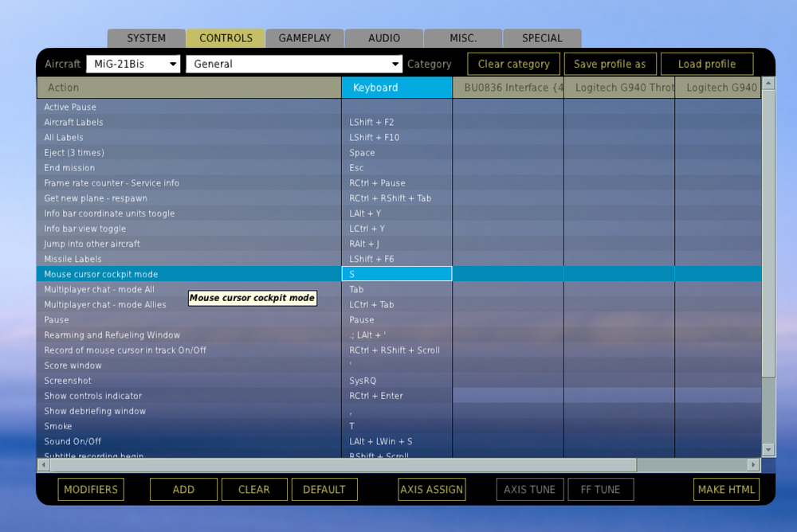This screenshot has width=797, height=532.
Task: Select the Logitech G940 Throttle column header
Action: tap(619, 88)
